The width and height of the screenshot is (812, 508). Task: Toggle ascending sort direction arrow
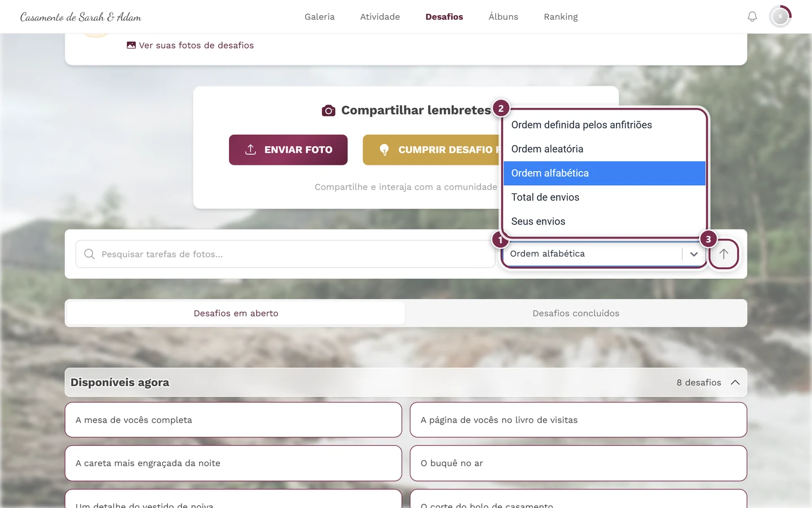(x=723, y=254)
